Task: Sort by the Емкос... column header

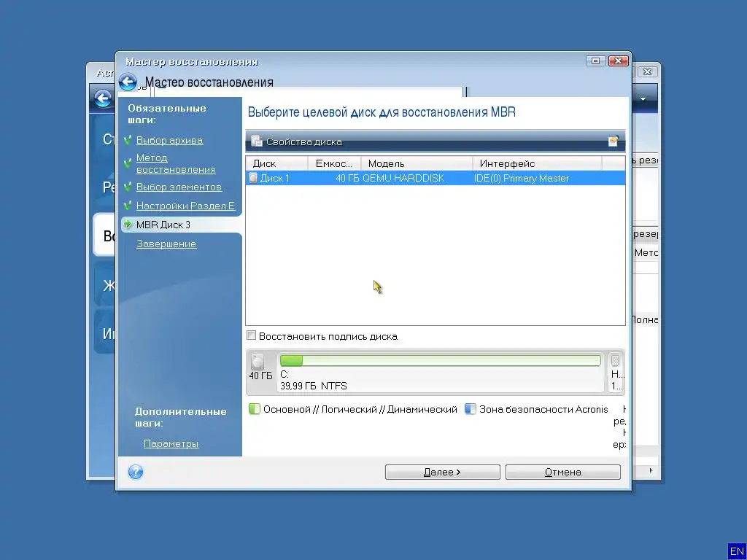Action: pos(334,163)
